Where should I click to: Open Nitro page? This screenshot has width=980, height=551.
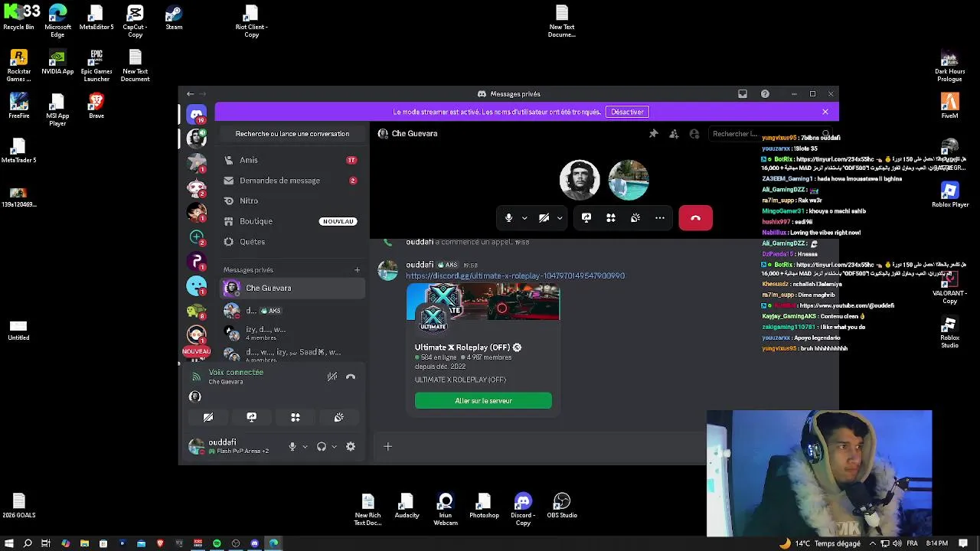pyautogui.click(x=291, y=201)
